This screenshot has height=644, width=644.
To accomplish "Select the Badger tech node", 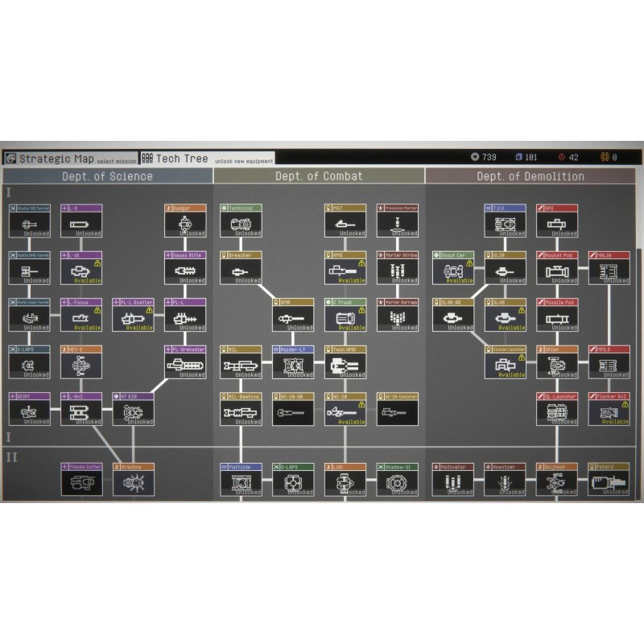I will tap(185, 221).
